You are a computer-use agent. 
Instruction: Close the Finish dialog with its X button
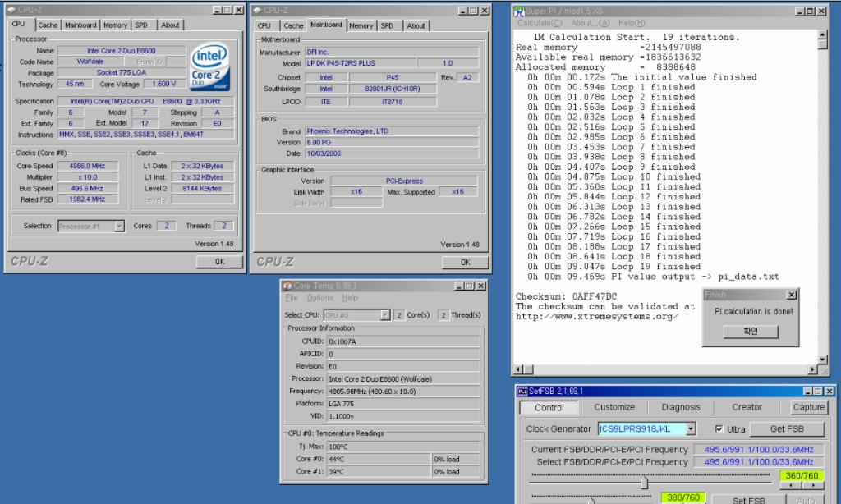point(791,295)
